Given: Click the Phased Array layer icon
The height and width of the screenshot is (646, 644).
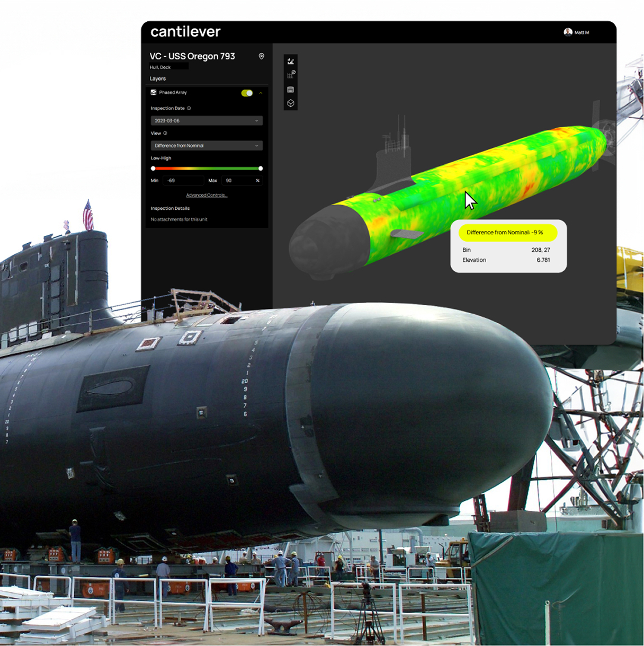Looking at the screenshot, I should coord(154,92).
